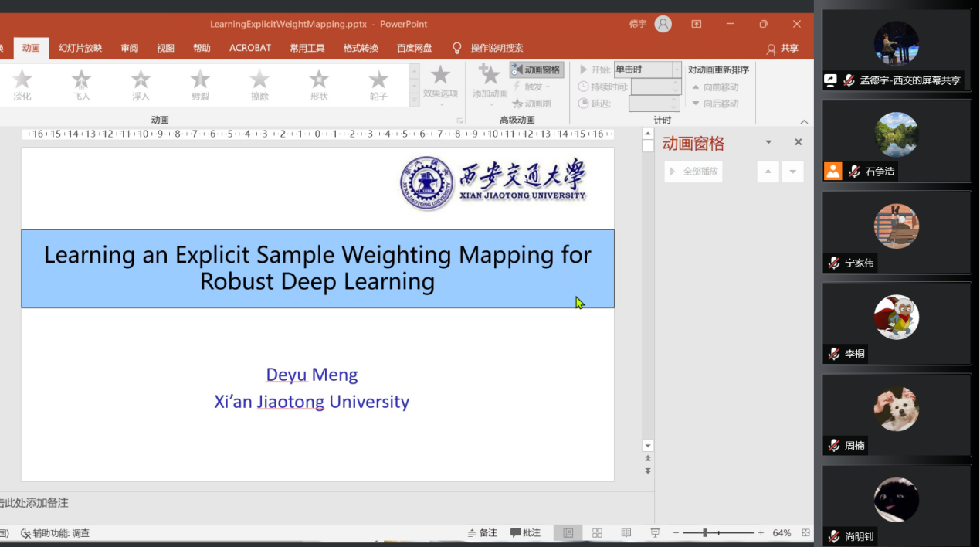Image resolution: width=980 pixels, height=547 pixels.
Task: Toggle the 批注 (Comments) pane
Action: click(525, 533)
